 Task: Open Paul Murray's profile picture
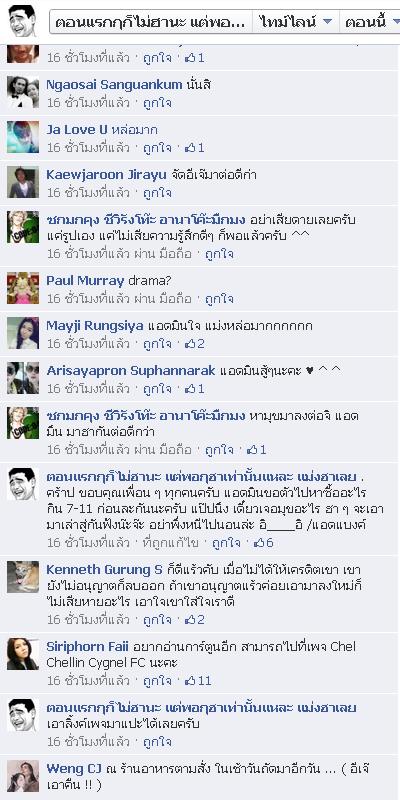23,288
